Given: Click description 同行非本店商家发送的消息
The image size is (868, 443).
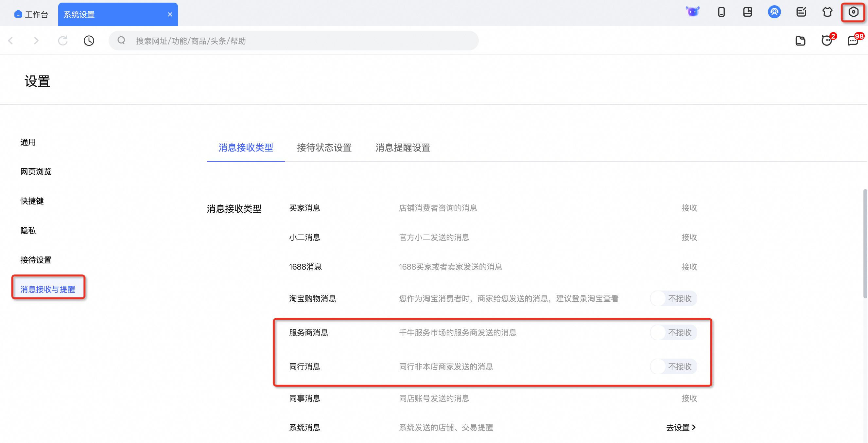Looking at the screenshot, I should pyautogui.click(x=446, y=367).
